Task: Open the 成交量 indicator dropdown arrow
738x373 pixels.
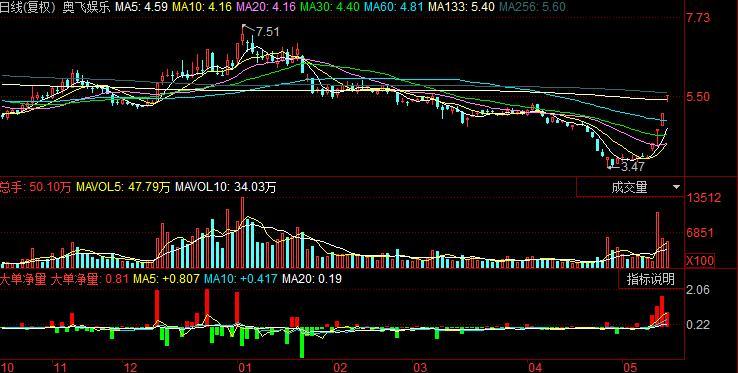Action: pos(677,187)
